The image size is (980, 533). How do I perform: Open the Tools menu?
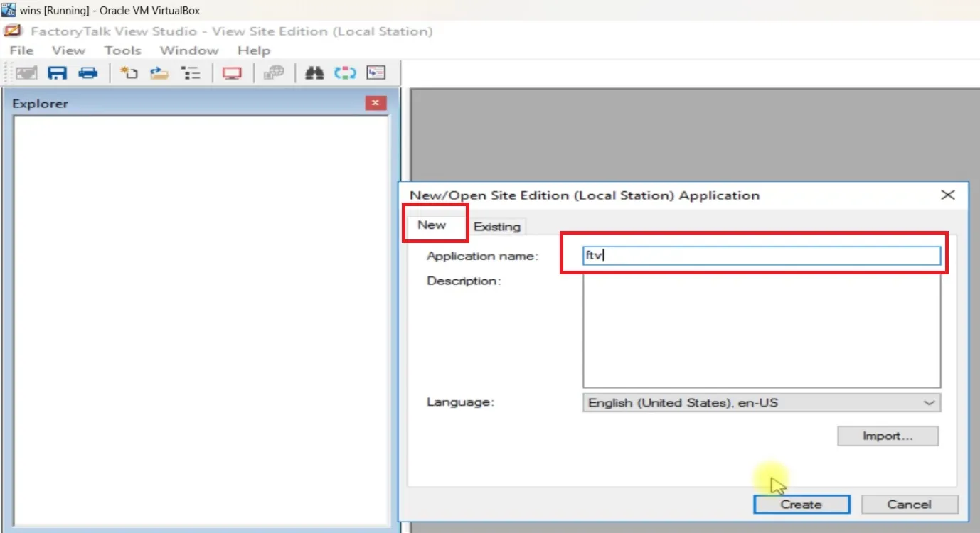[x=122, y=50]
